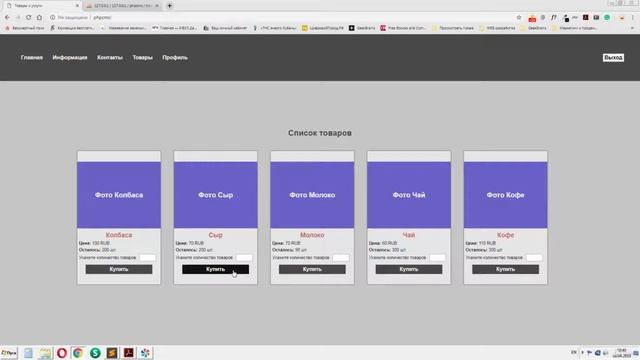Open the Главная menu item
Viewport: 640px width, 360px height.
[x=32, y=58]
